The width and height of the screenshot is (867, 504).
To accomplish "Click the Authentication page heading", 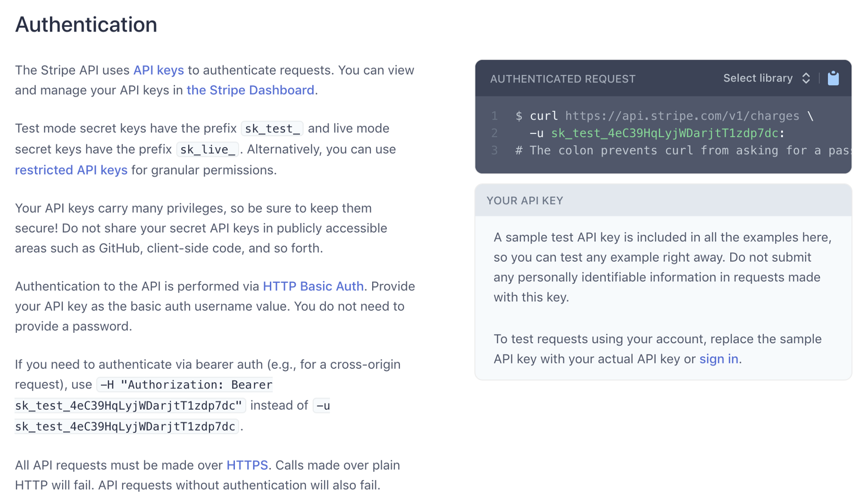I will (x=86, y=25).
